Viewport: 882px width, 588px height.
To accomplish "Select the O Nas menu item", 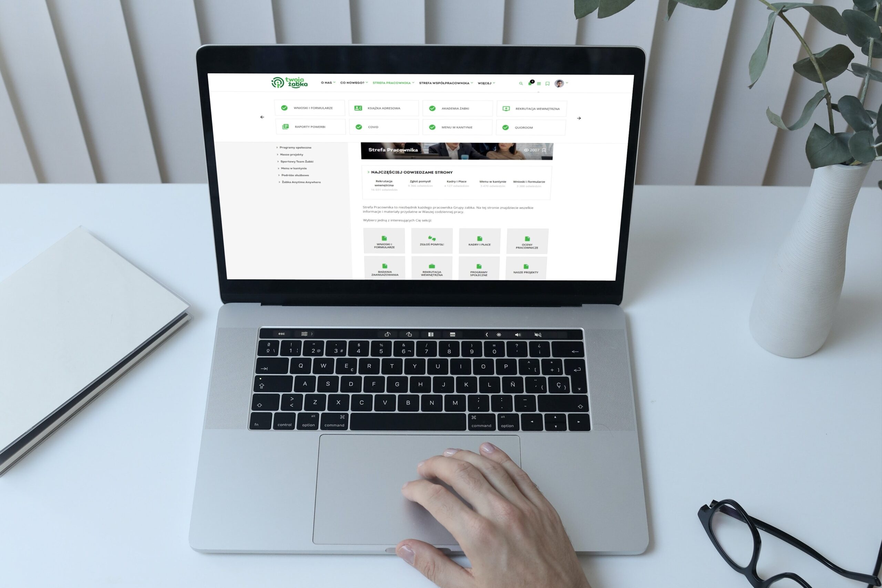I will point(327,83).
